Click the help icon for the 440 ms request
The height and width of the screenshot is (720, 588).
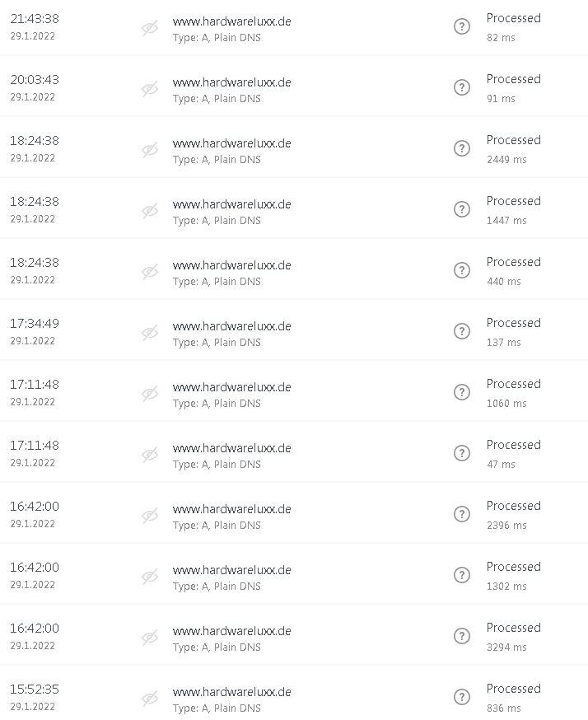click(462, 270)
